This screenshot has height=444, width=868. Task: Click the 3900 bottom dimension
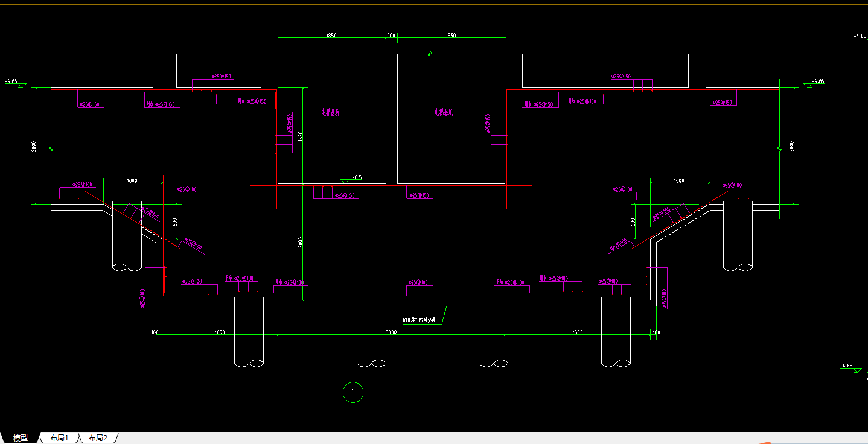click(391, 332)
